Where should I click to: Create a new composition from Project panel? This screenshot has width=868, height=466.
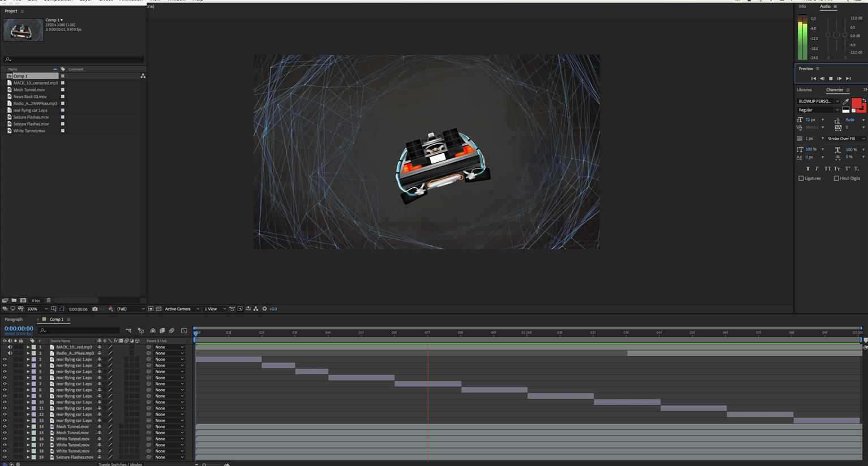pyautogui.click(x=23, y=300)
